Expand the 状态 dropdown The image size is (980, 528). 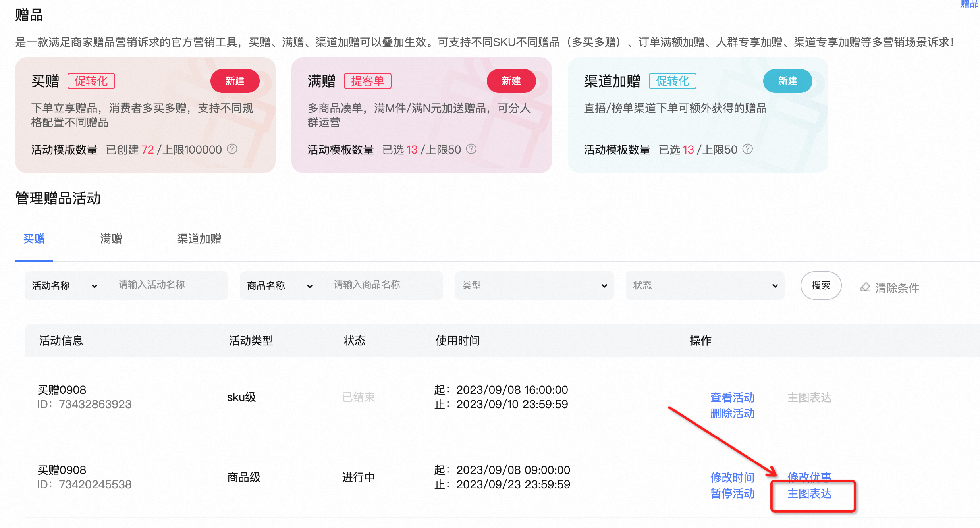point(705,285)
